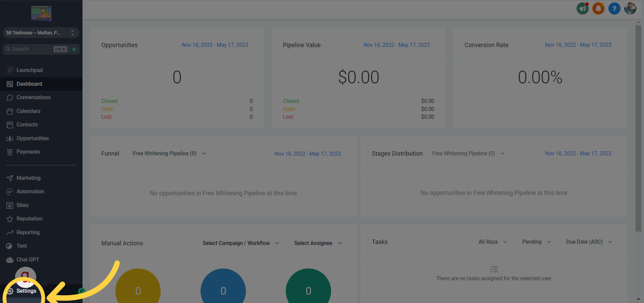Click the Payments icon in sidebar
The width and height of the screenshot is (644, 303).
click(x=10, y=152)
